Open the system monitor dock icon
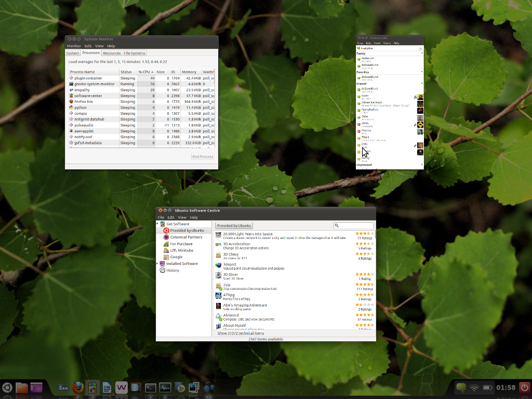The image size is (532, 399). tap(165, 388)
